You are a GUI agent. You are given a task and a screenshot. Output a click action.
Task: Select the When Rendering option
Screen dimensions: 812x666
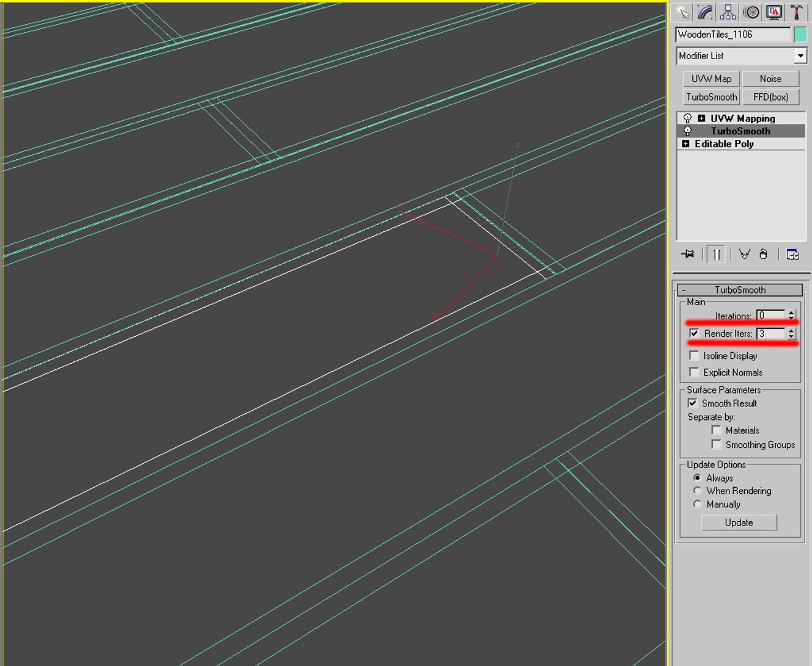(697, 491)
